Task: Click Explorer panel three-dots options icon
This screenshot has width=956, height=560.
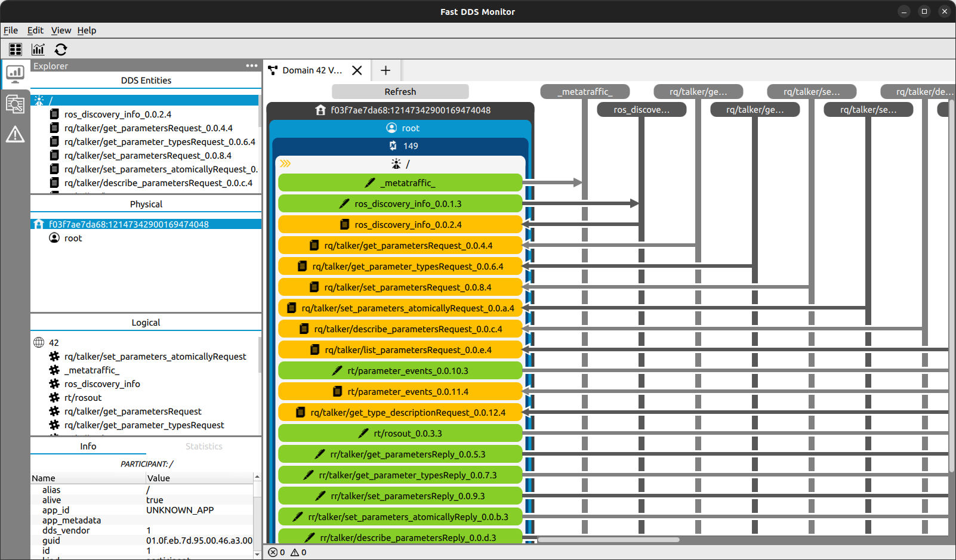Action: [x=252, y=66]
